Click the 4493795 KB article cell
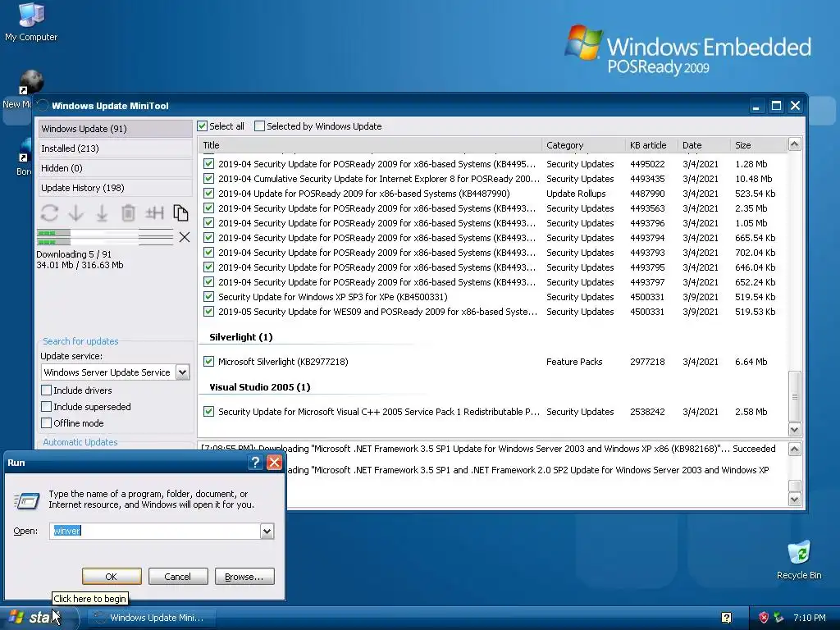This screenshot has height=630, width=840. pyautogui.click(x=647, y=267)
